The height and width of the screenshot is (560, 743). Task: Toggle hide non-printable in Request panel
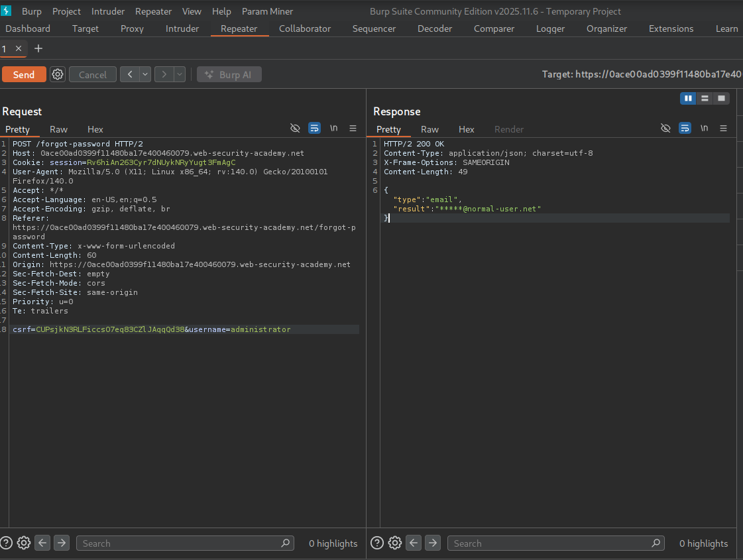(295, 129)
